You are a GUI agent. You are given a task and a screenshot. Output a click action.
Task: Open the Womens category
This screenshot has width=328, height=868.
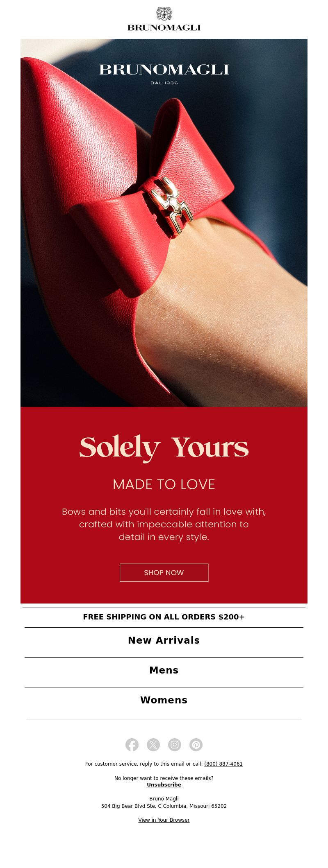pyautogui.click(x=164, y=700)
